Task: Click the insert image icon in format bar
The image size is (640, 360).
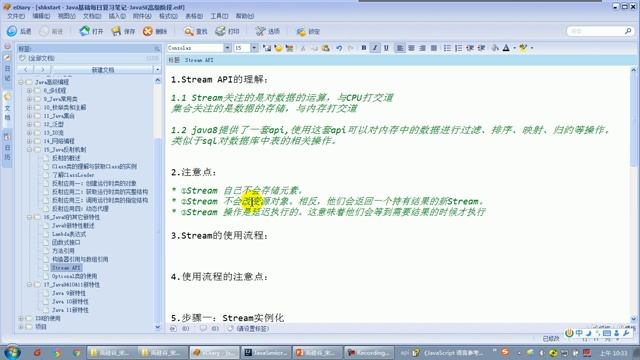Action: pos(267,48)
